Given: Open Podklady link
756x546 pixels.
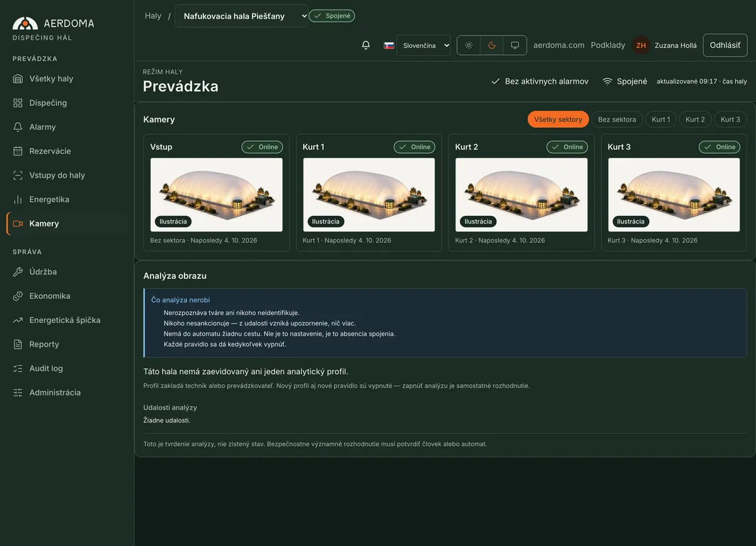Looking at the screenshot, I should (608, 45).
